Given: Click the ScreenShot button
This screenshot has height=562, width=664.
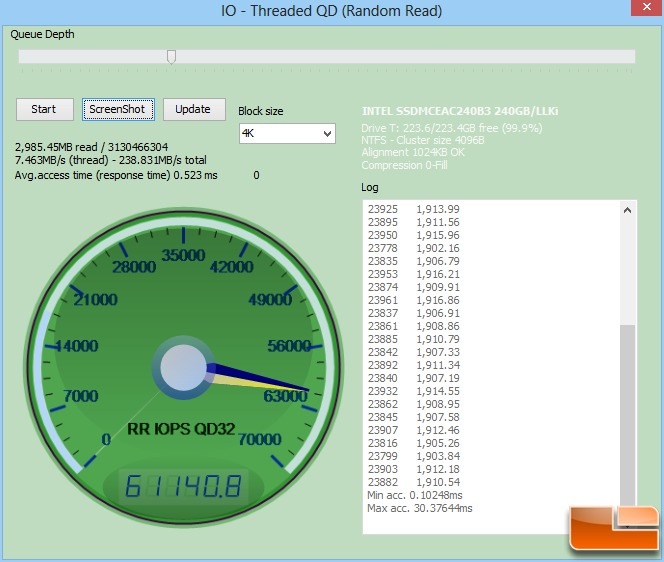Looking at the screenshot, I should (118, 109).
